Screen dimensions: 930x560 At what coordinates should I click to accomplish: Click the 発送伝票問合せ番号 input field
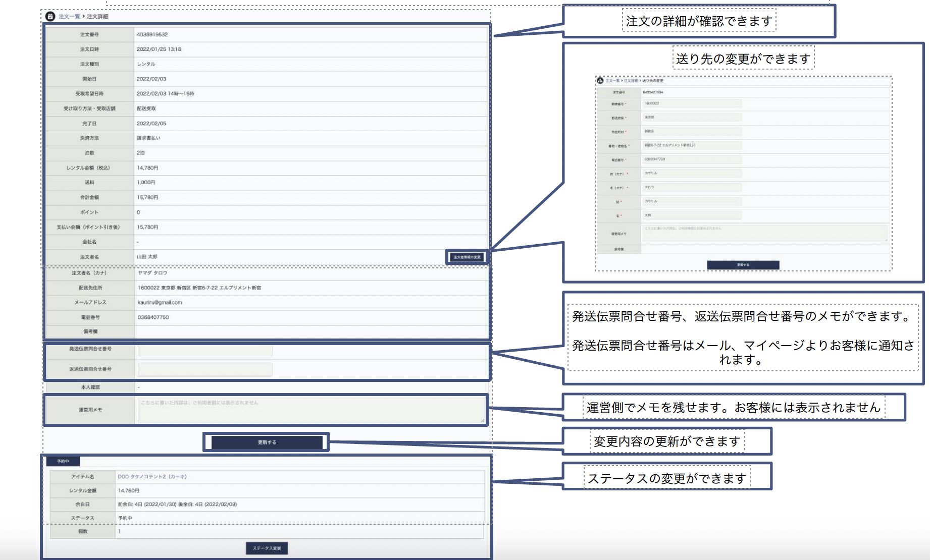pos(205,350)
